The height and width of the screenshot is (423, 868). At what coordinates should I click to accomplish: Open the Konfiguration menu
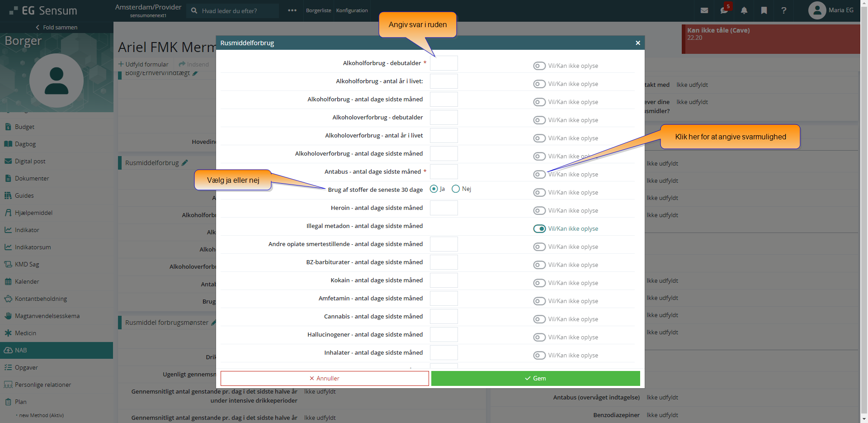352,10
